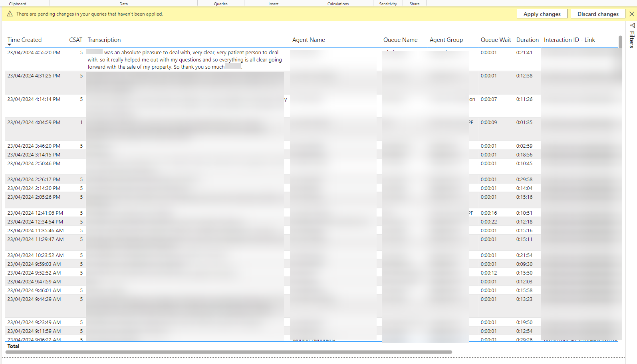Click the Duration value 0:13:23
This screenshot has height=364, width=637.
pyautogui.click(x=524, y=299)
